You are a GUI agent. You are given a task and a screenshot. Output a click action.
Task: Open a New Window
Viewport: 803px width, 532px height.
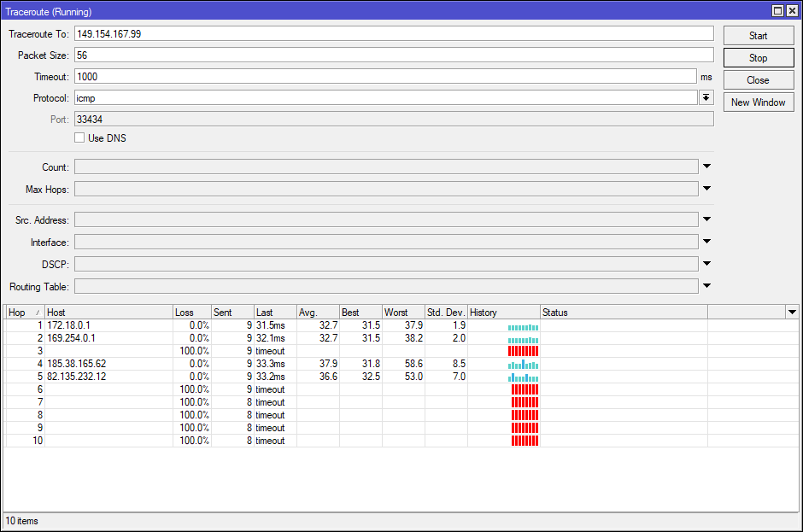coord(759,102)
